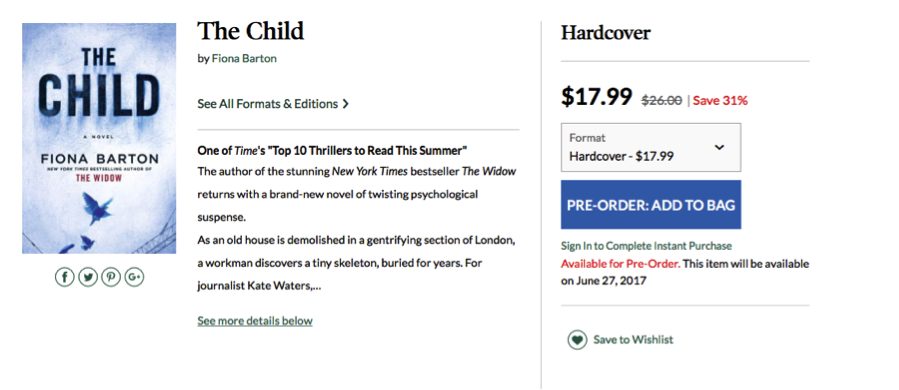Click PRE-ORDER: ADD TO BAG button
This screenshot has height=390, width=899.
651,205
